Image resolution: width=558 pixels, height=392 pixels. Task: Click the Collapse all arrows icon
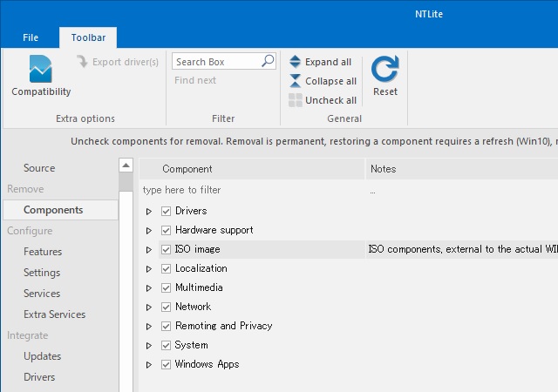[x=295, y=81]
